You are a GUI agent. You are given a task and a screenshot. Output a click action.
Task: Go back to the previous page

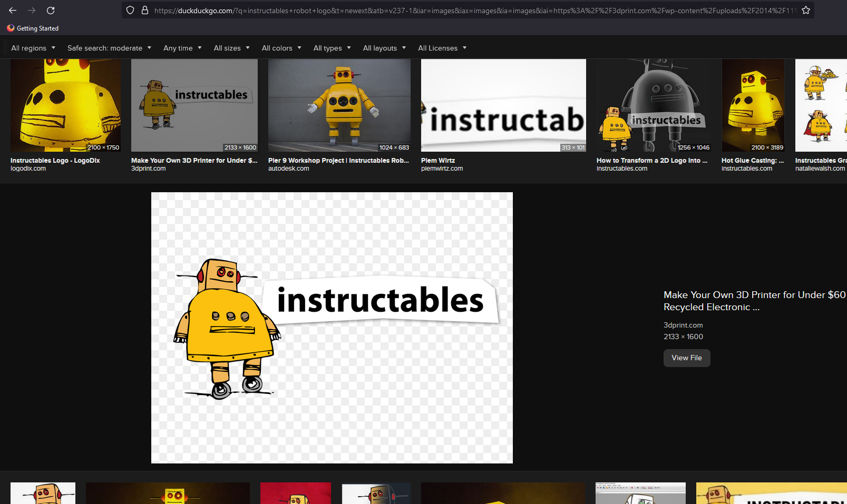click(x=13, y=11)
